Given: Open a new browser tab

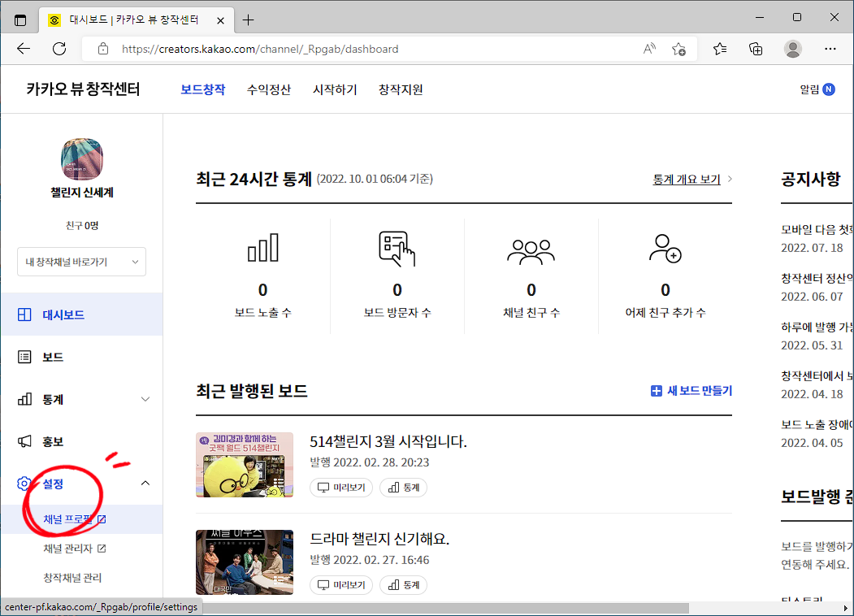Looking at the screenshot, I should pos(249,20).
